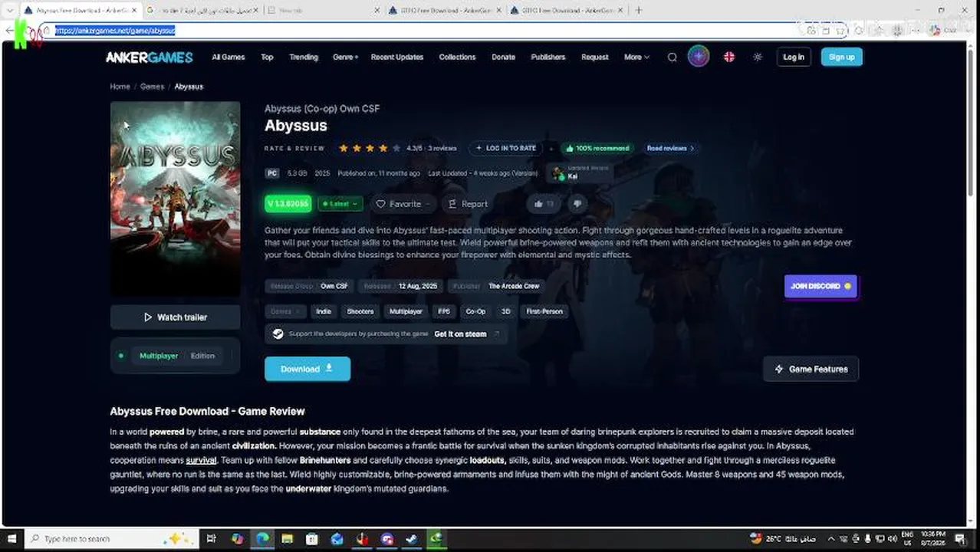Open Microsoft Store in the taskbar
Screen dimensions: 980x552
pyautogui.click(x=311, y=539)
